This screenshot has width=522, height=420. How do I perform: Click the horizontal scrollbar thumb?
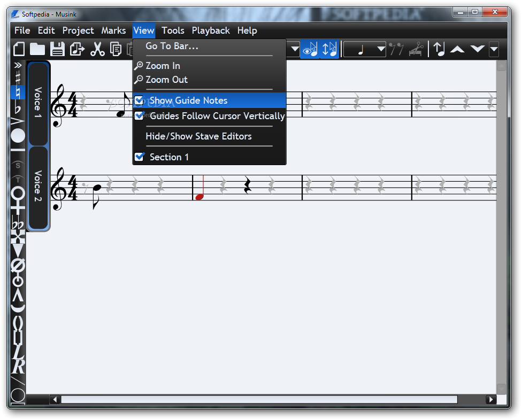pos(259,399)
